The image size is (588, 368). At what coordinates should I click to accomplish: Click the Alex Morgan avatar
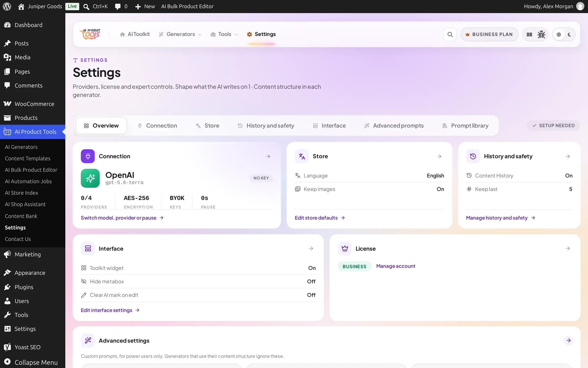pyautogui.click(x=580, y=6)
